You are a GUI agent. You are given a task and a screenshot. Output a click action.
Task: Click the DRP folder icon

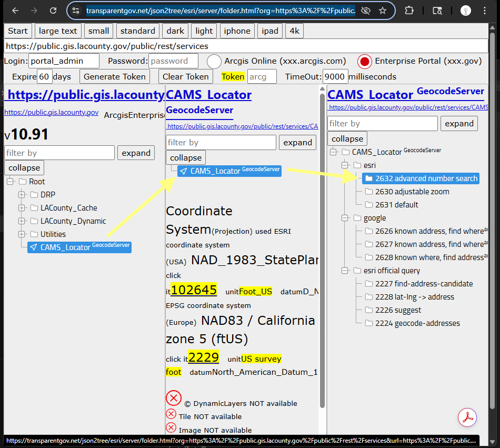(x=34, y=194)
